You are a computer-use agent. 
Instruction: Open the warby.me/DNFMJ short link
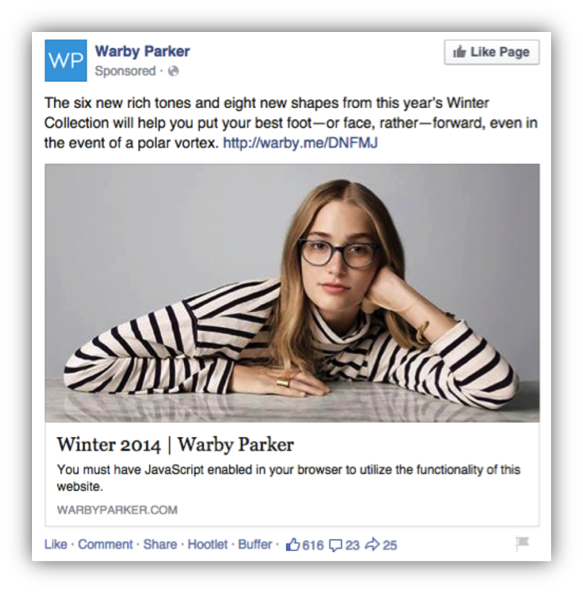(x=300, y=143)
